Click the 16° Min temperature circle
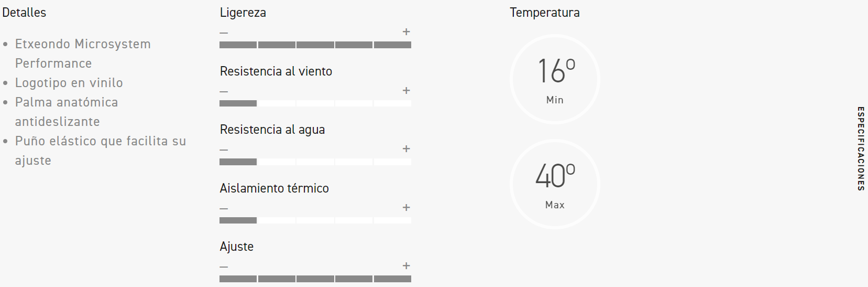868x287 pixels. [555, 79]
